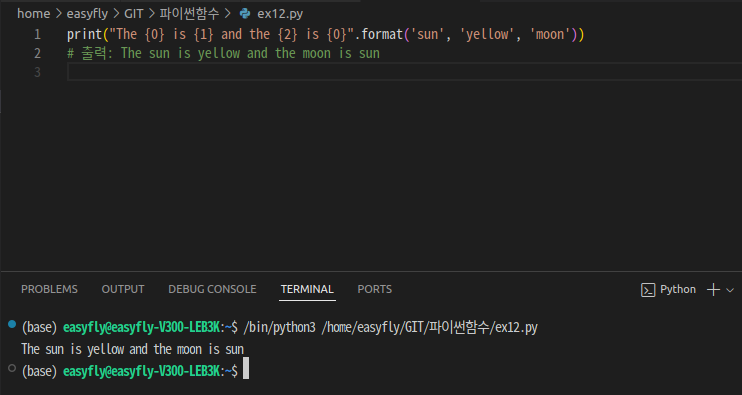Click 'GIT' breadcrumb folder

pos(133,14)
